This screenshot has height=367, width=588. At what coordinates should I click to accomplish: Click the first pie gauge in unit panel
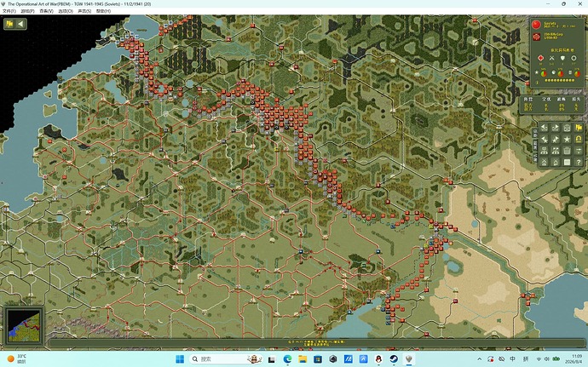[x=544, y=74]
